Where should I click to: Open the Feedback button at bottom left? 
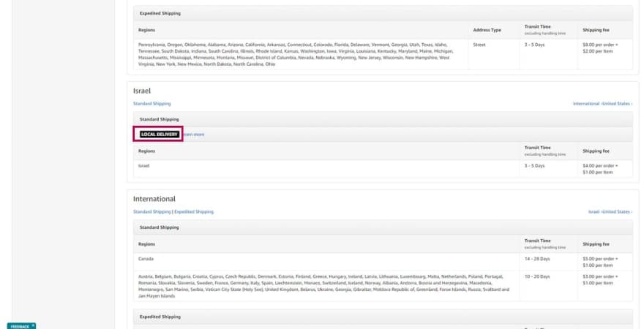pos(18,326)
